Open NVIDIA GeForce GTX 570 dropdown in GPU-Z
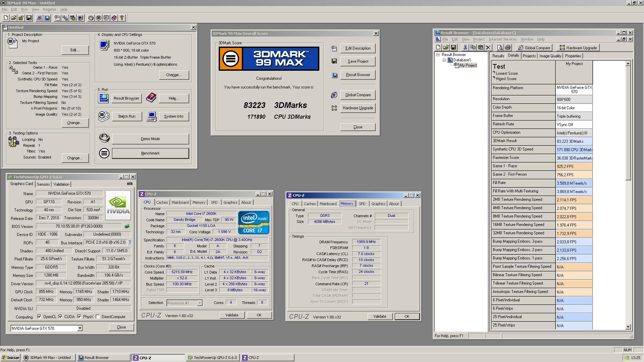Image resolution: width=644 pixels, height=362 pixels. tap(80, 328)
